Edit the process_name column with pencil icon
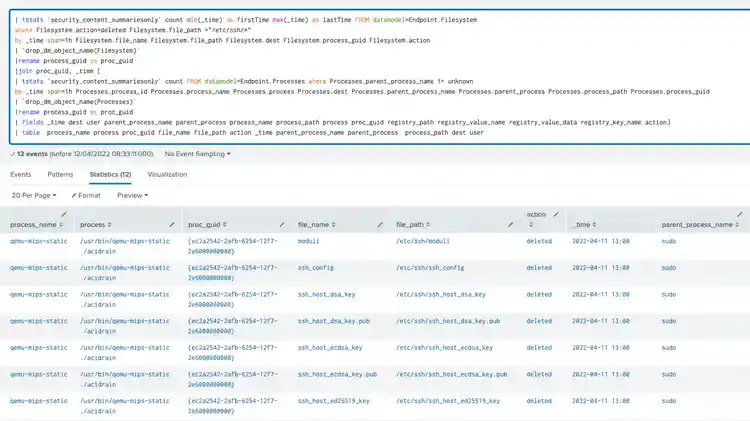The image size is (750, 421). tap(64, 214)
